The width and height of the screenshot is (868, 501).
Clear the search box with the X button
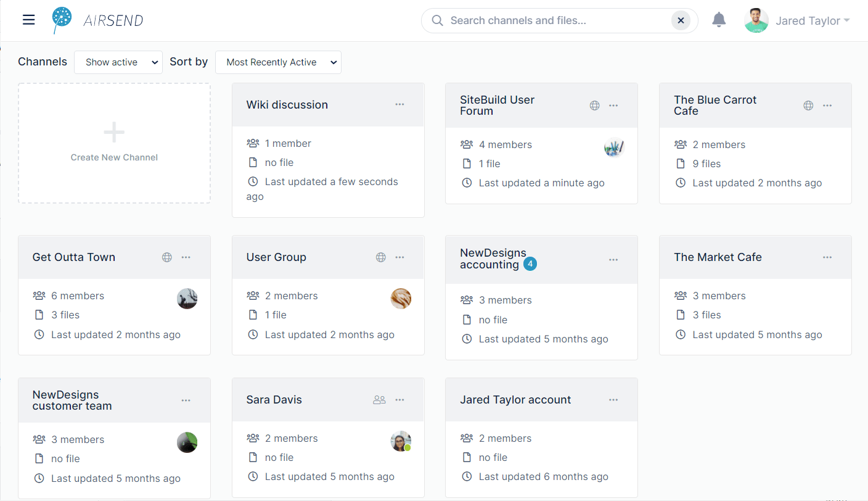pos(681,20)
